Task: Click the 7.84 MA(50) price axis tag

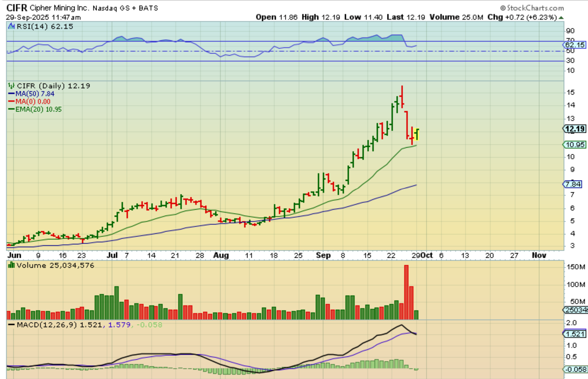Action: pyautogui.click(x=573, y=184)
